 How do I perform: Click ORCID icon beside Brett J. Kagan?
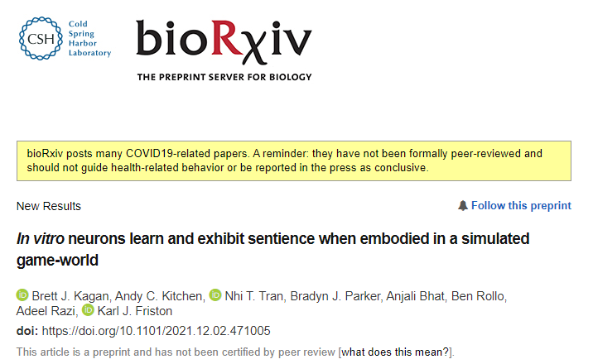tap(22, 295)
